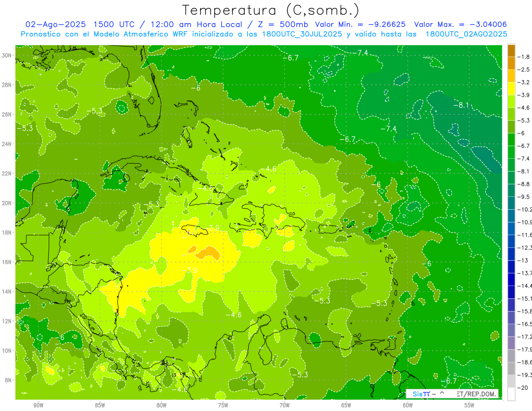The height and width of the screenshot is (411, 532).
Task: Click "Modelo Atmosferico WRF" in the forecast line
Action: (140, 34)
